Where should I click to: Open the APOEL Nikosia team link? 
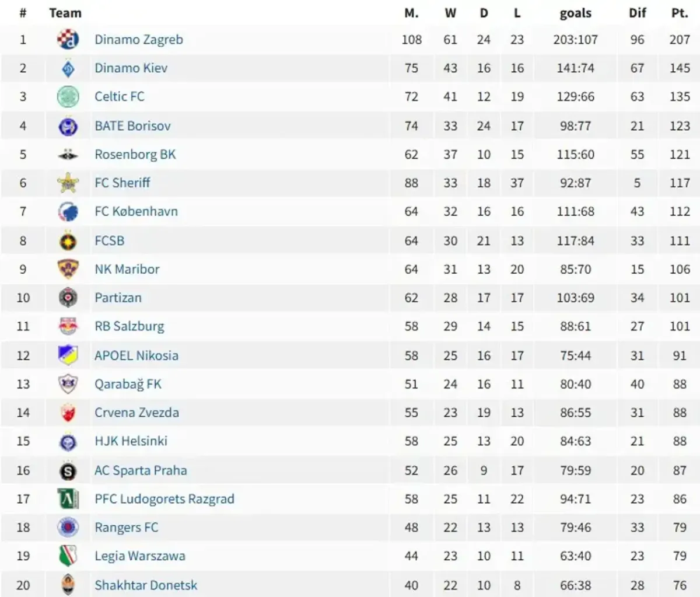click(136, 355)
